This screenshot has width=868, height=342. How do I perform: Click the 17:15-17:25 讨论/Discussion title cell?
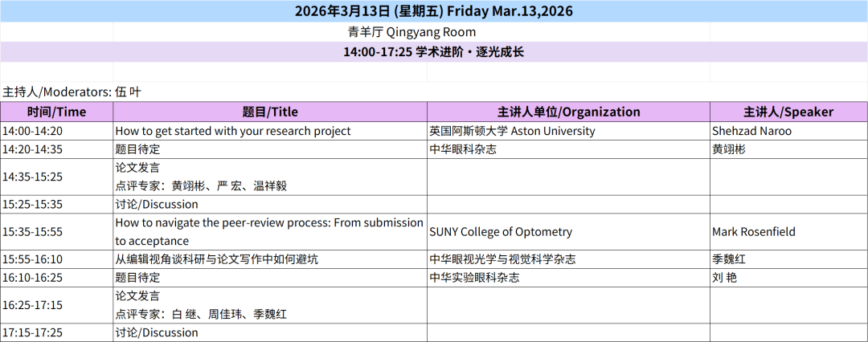point(157,332)
